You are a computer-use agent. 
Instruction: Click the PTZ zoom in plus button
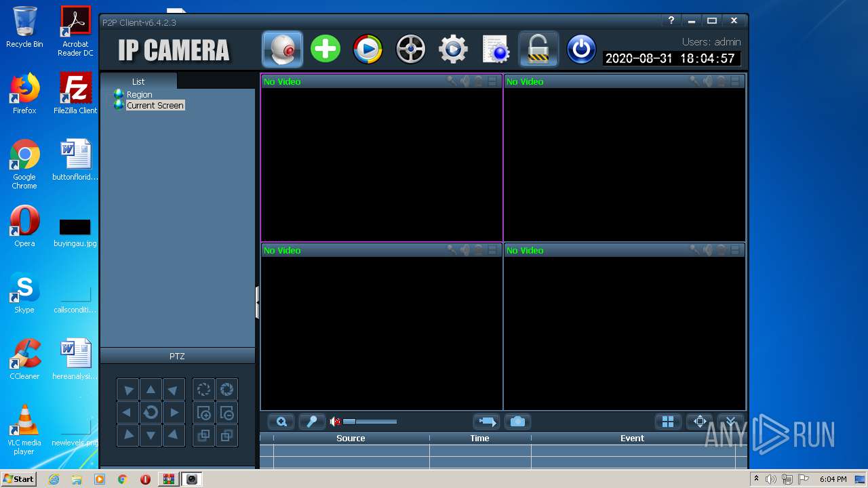coord(203,412)
